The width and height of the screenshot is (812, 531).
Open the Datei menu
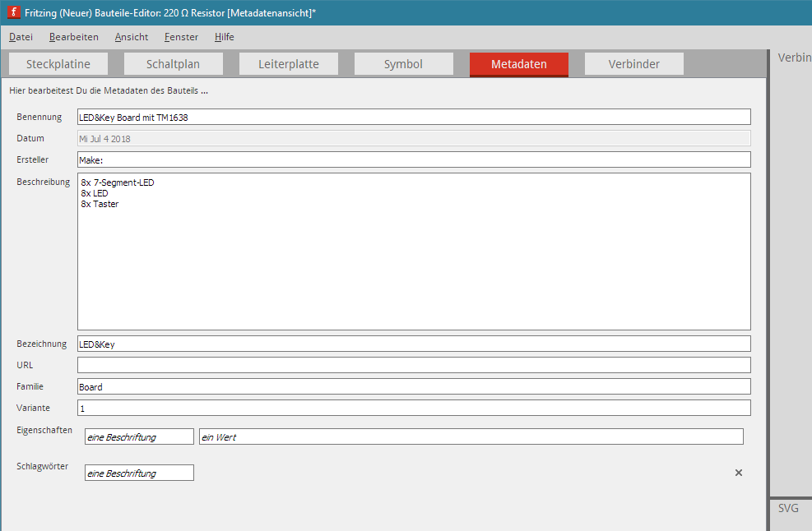pyautogui.click(x=21, y=37)
